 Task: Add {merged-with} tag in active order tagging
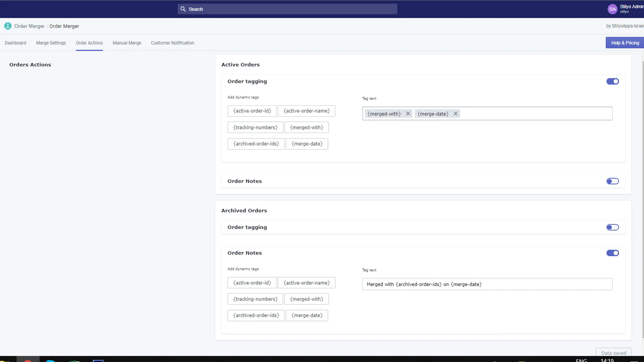click(306, 128)
